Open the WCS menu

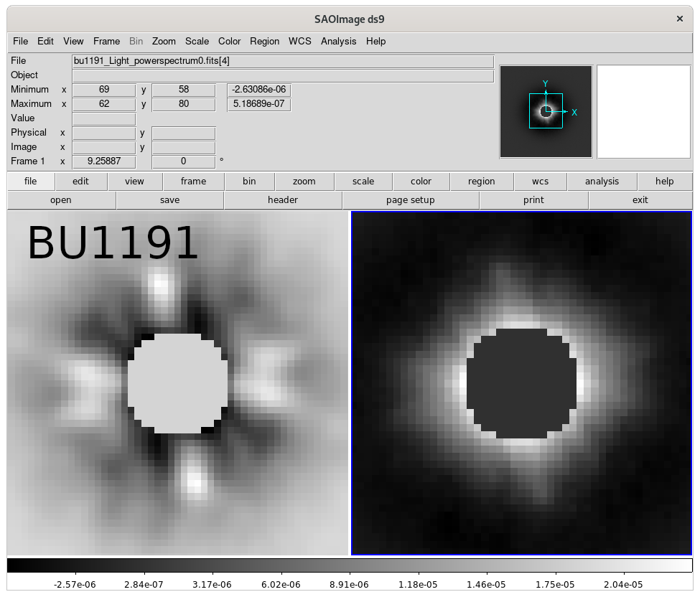pos(299,41)
